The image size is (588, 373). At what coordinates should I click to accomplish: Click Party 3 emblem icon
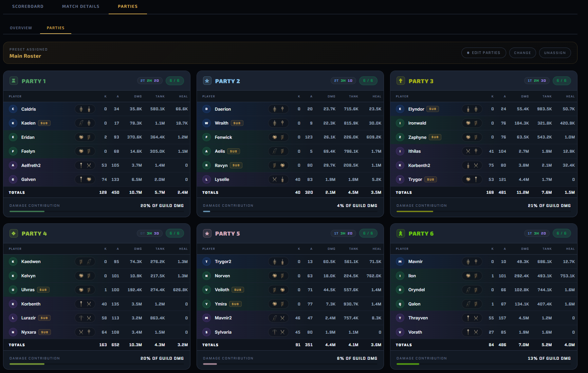pyautogui.click(x=401, y=81)
